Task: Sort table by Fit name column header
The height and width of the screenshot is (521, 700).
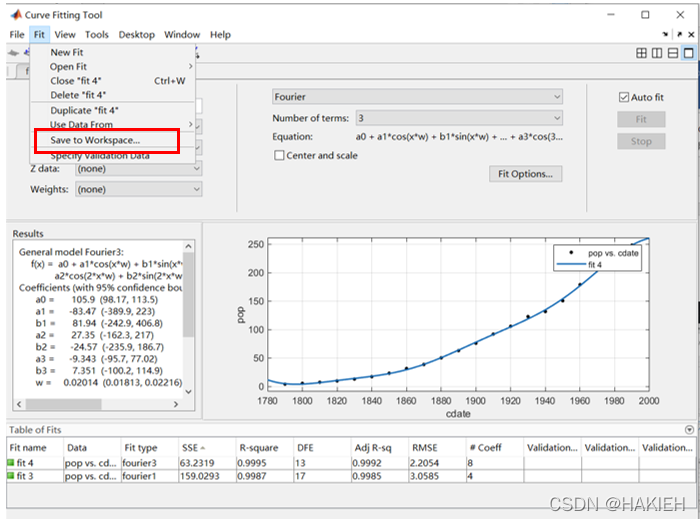Action: coord(35,448)
